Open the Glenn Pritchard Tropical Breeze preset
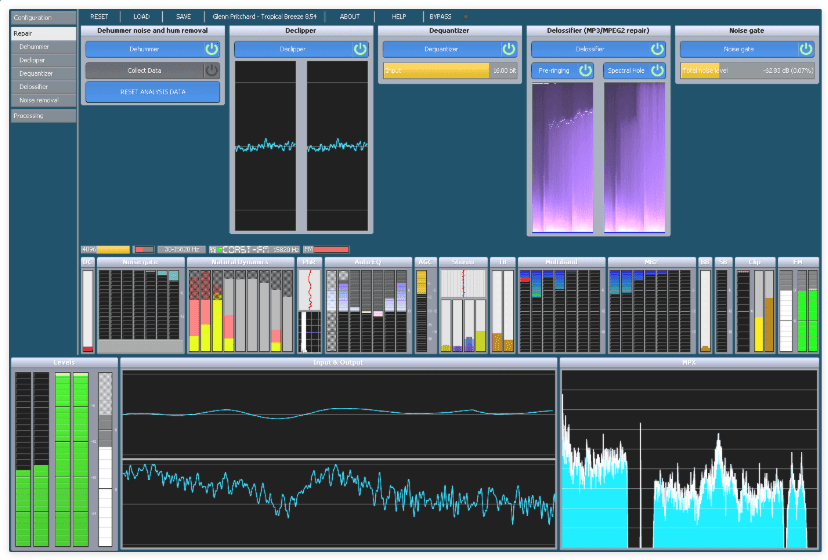 click(x=265, y=17)
